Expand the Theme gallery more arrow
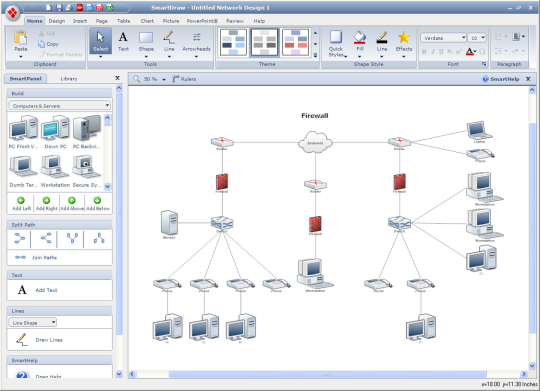This screenshot has height=391, width=540. click(315, 55)
